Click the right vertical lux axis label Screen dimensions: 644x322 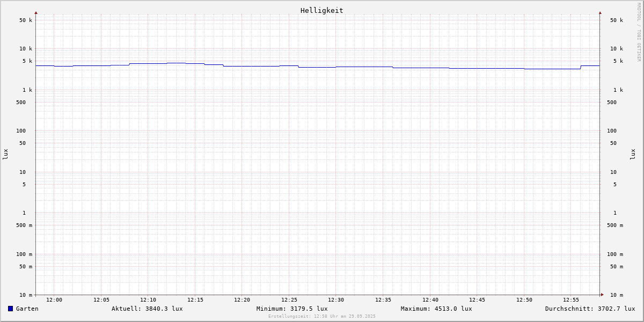pyautogui.click(x=633, y=154)
